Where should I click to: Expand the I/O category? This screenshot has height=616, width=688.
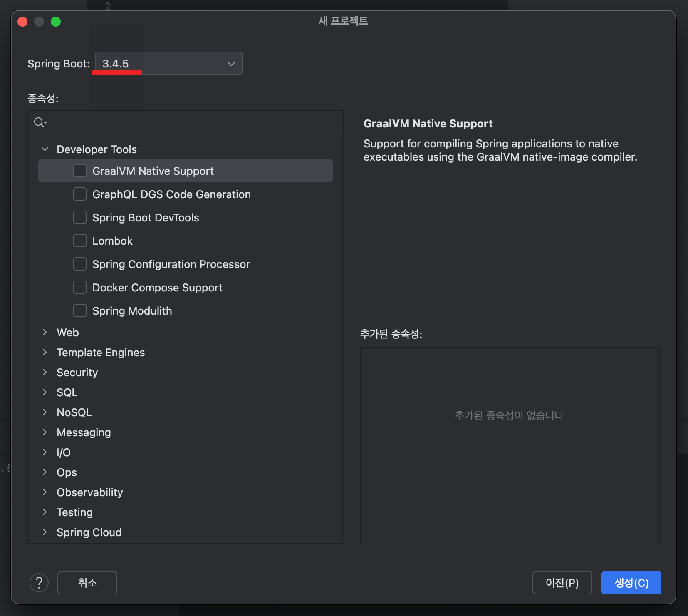(x=45, y=452)
